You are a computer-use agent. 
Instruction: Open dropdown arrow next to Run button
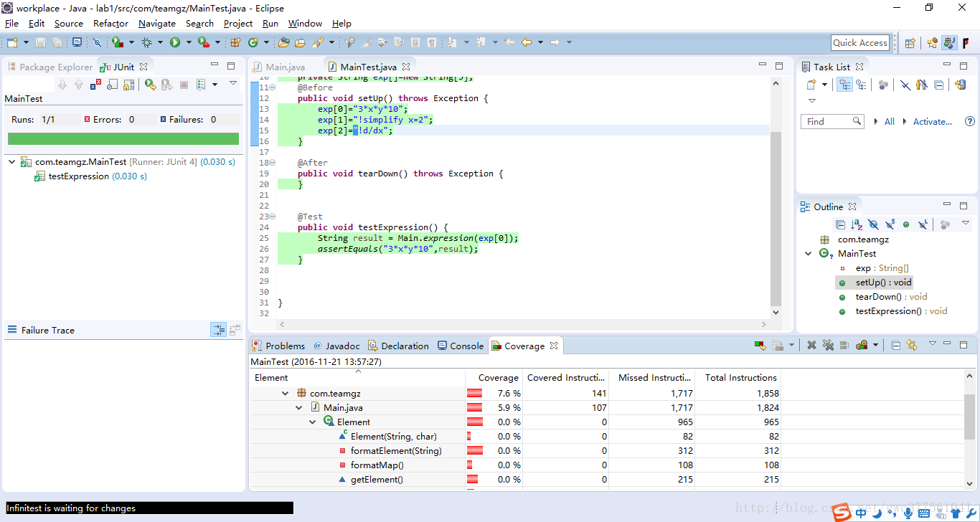point(189,43)
